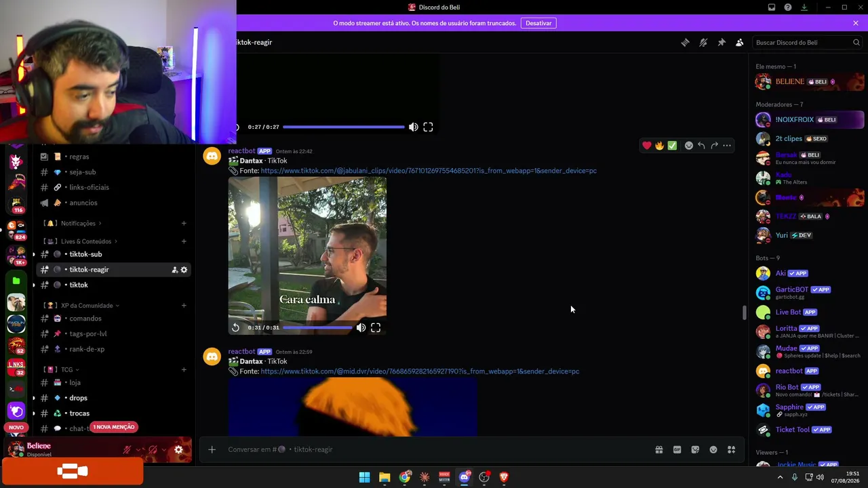Viewport: 868px width, 488px height.
Task: Click the plus attachment button in message bar
Action: [x=212, y=449]
